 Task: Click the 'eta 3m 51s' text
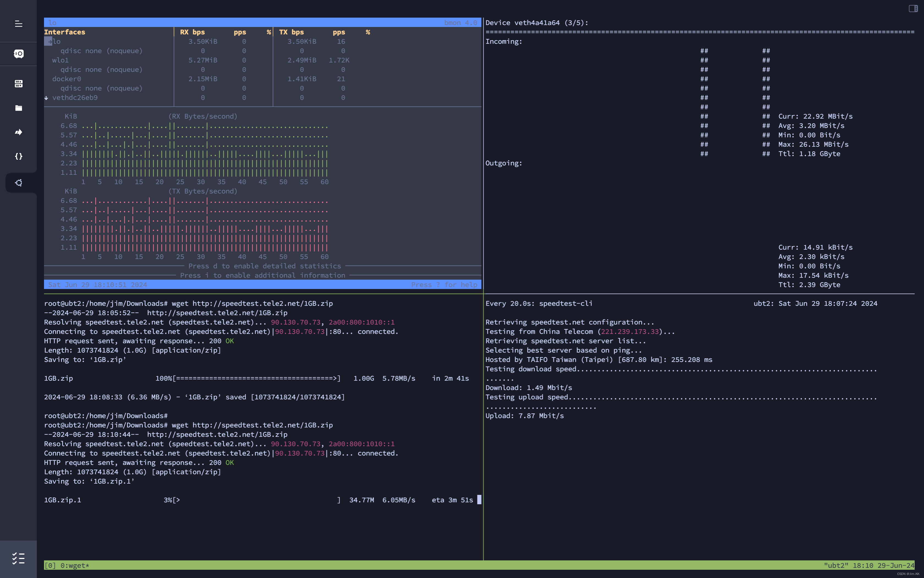[x=452, y=500]
